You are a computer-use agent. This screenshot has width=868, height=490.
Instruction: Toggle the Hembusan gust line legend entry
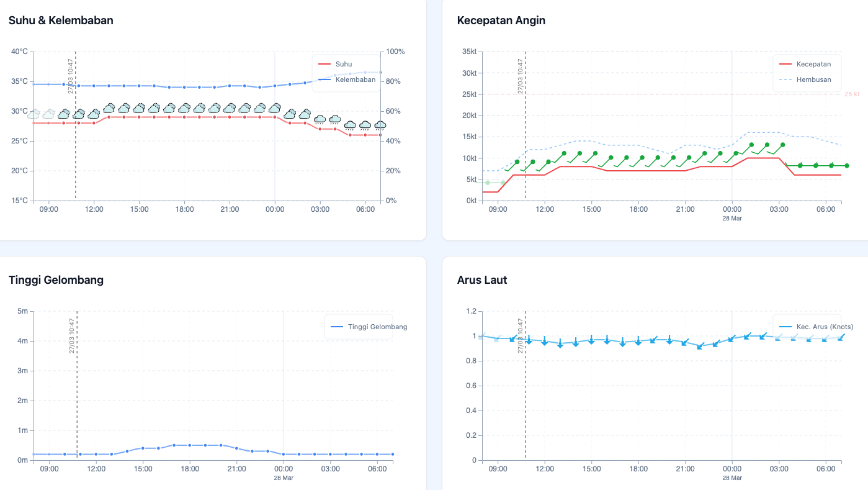(x=813, y=79)
